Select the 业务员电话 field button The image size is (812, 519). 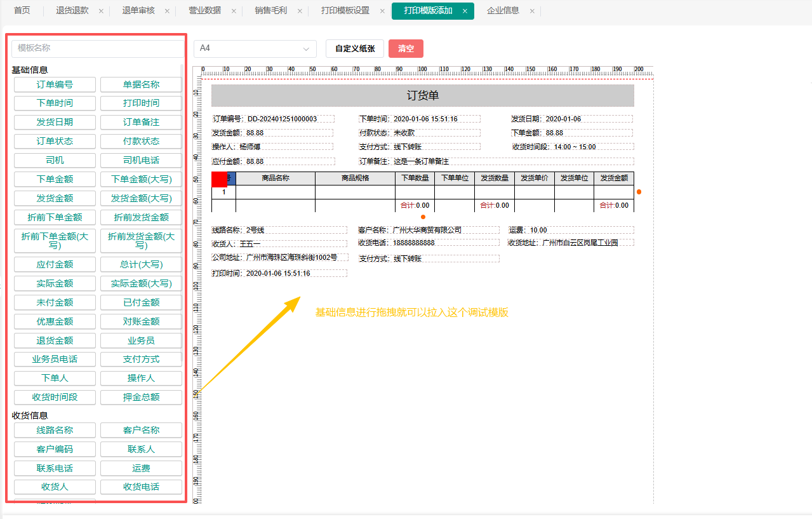click(55, 360)
